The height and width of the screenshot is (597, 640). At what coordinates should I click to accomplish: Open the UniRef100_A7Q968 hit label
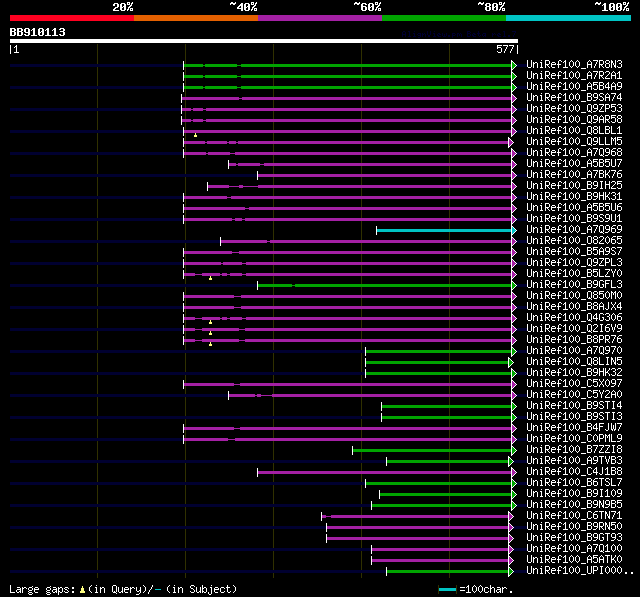(574, 153)
